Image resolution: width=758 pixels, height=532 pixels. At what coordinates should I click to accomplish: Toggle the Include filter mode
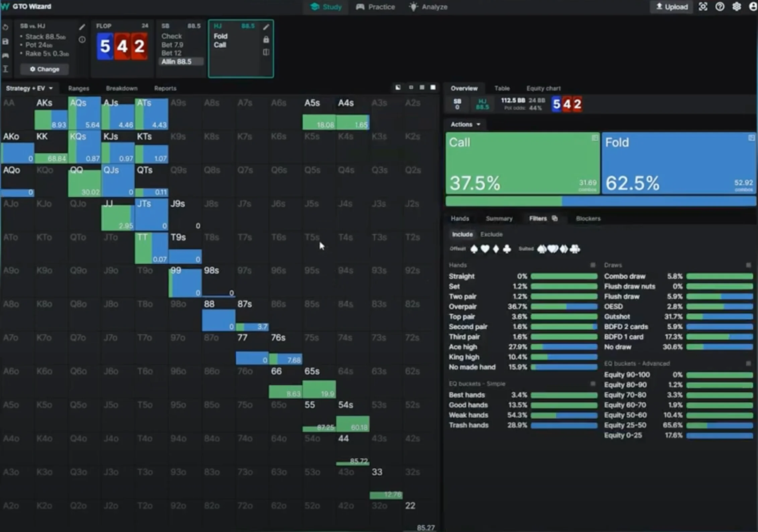pos(462,234)
